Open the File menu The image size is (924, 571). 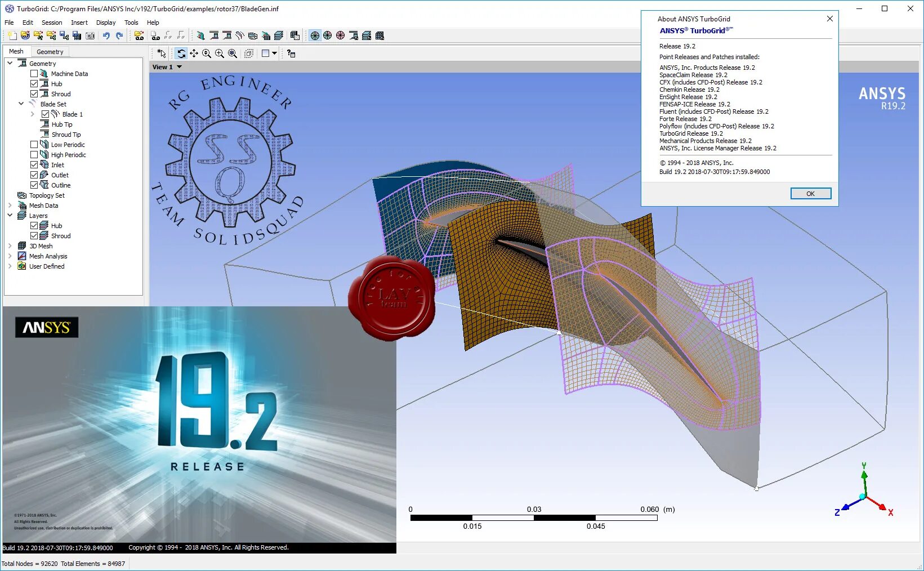click(x=9, y=23)
